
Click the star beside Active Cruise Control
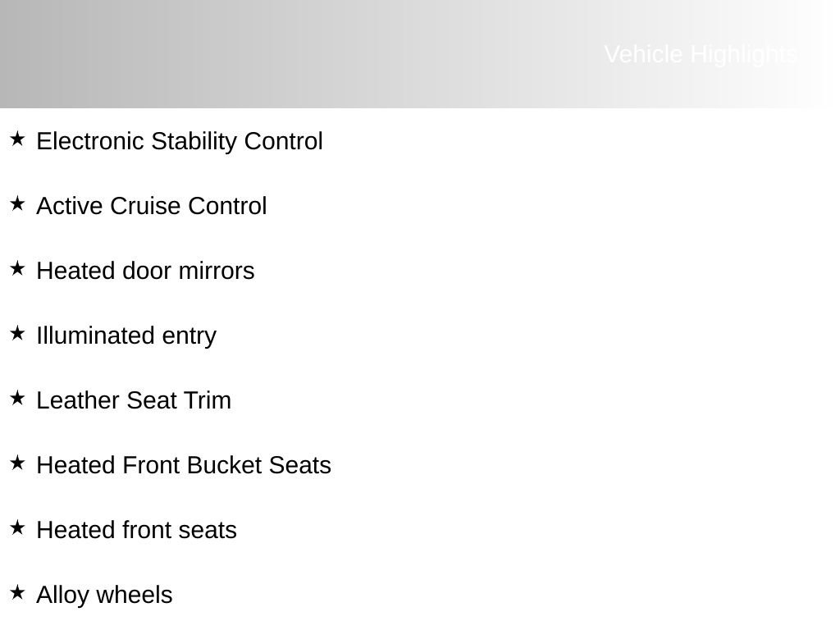pos(17,203)
